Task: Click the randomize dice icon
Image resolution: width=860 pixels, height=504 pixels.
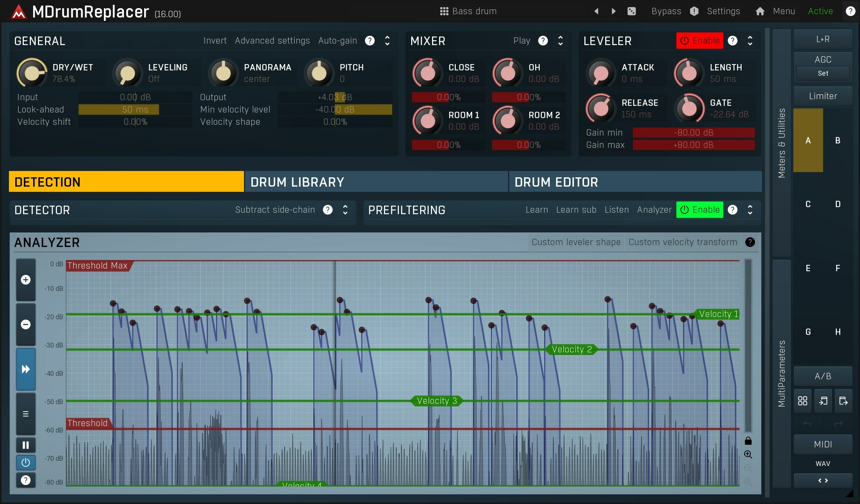Action: [x=632, y=11]
